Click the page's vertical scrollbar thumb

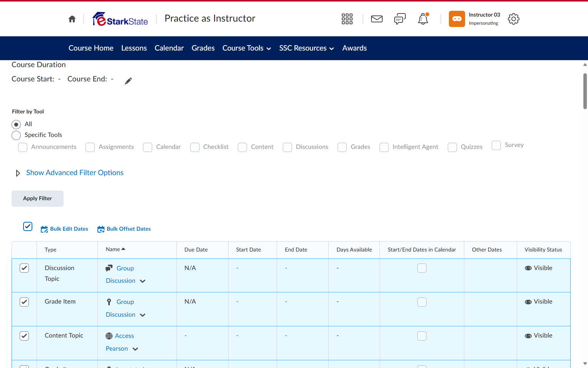[x=585, y=91]
